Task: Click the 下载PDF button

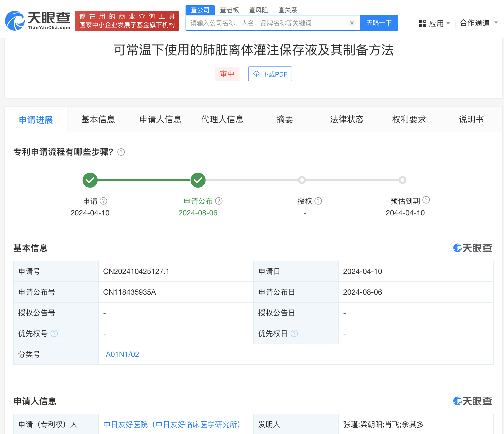Action: coord(270,74)
